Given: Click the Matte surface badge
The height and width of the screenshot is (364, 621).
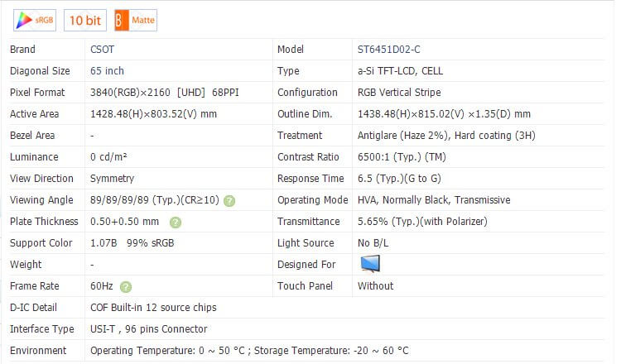Looking at the screenshot, I should click(136, 19).
